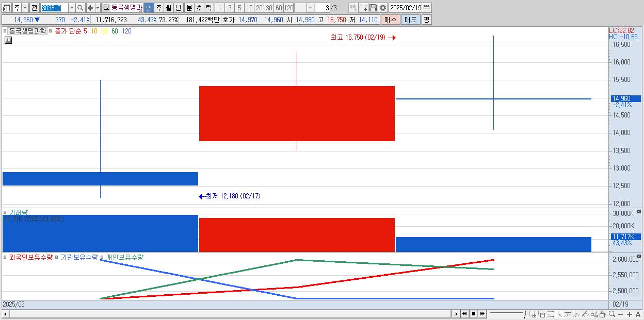Close the volume panel via corner icon

[x=638, y=212]
